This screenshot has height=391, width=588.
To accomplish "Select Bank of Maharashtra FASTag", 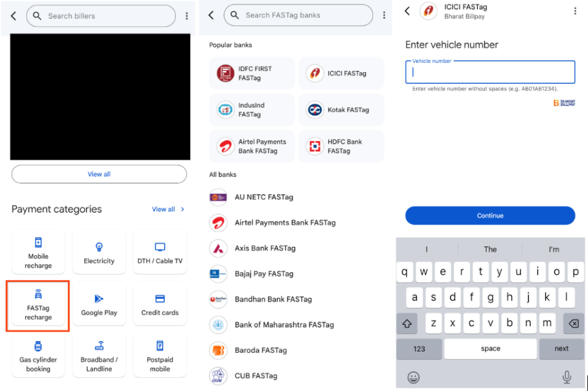I will 296,325.
